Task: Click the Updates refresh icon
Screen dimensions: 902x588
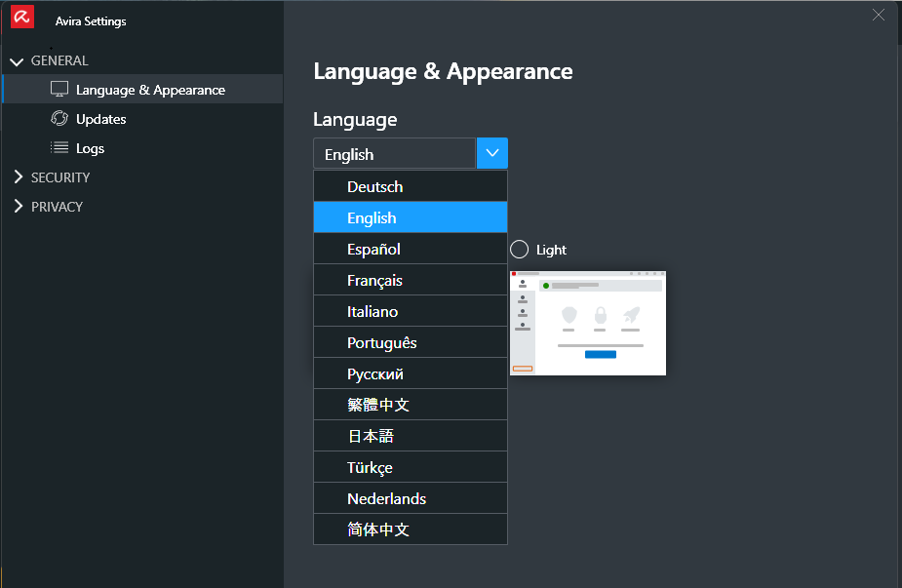Action: click(59, 119)
